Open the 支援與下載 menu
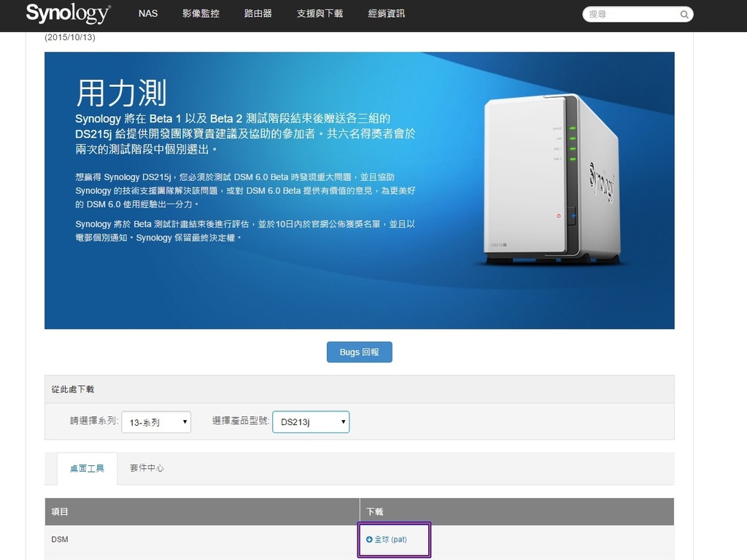Image resolution: width=747 pixels, height=560 pixels. 320,13
